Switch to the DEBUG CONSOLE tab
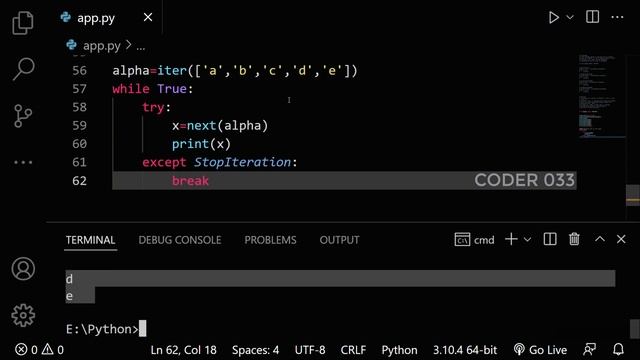Image resolution: width=640 pixels, height=360 pixels. tap(180, 240)
